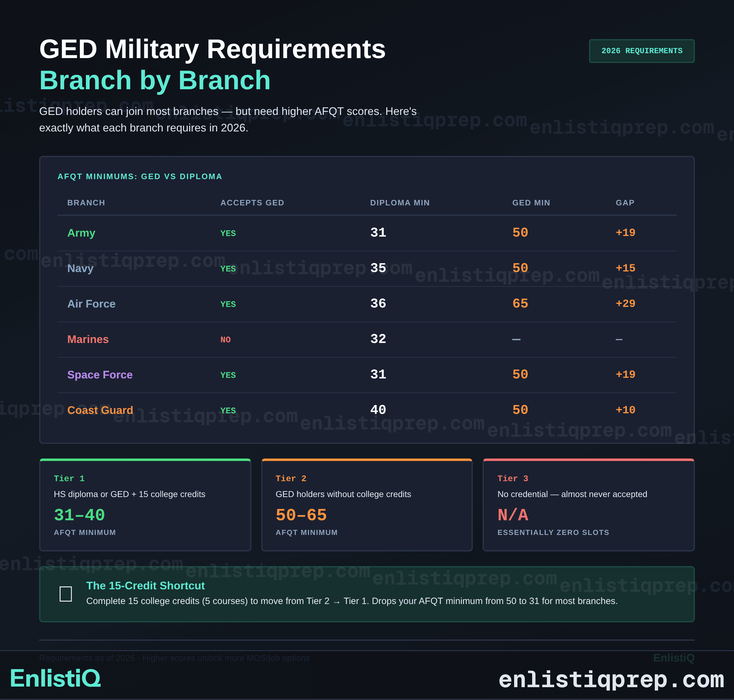Click the YES value in Air Force row

(x=228, y=304)
